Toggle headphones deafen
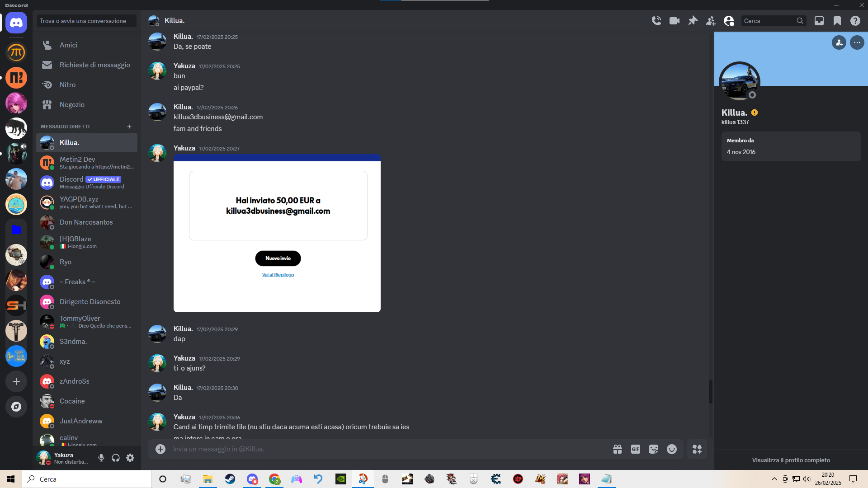 coord(116,458)
